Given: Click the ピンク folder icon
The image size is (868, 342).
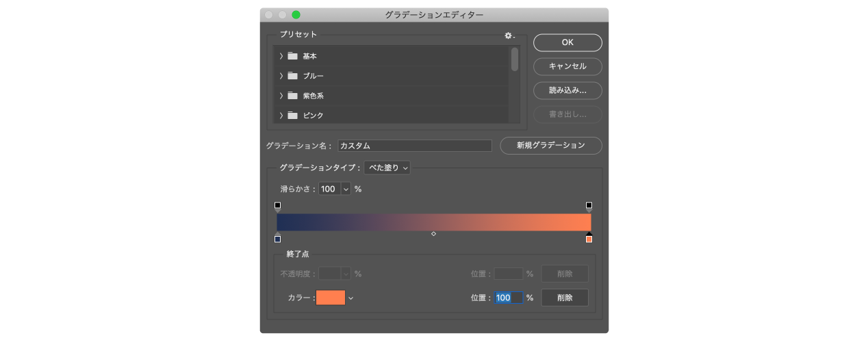Looking at the screenshot, I should coord(293,116).
